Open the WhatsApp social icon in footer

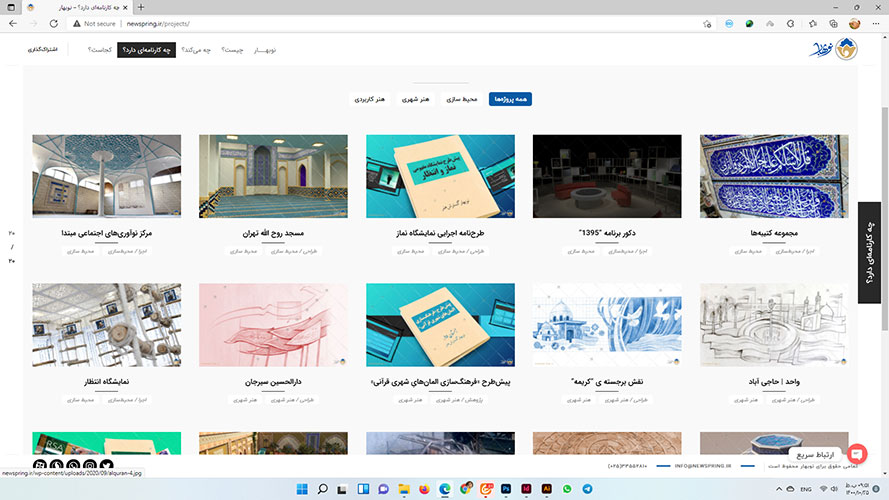73,465
